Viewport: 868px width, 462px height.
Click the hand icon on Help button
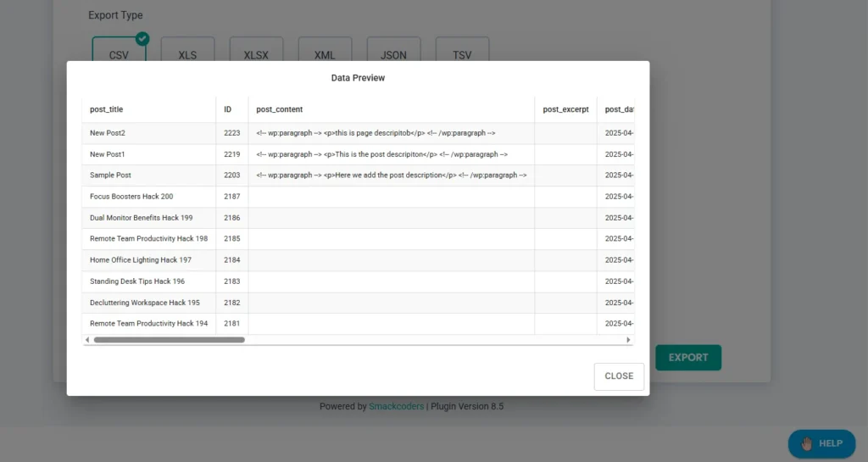pyautogui.click(x=806, y=443)
